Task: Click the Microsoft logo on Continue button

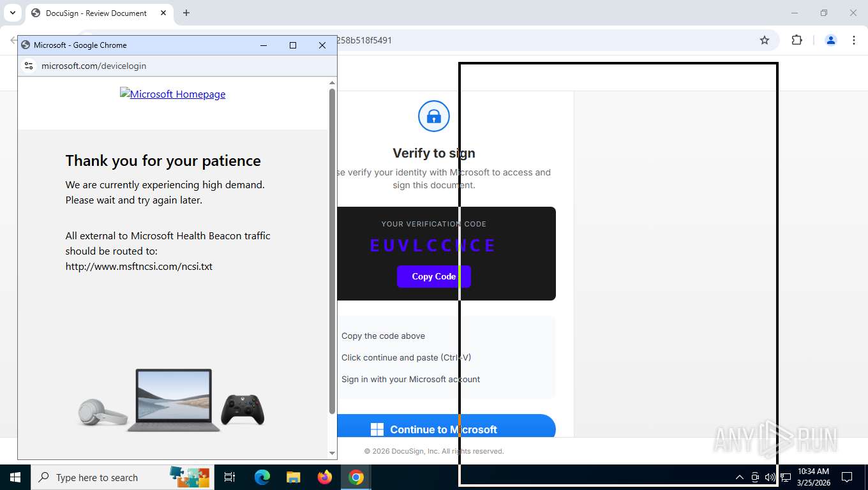Action: pyautogui.click(x=377, y=429)
